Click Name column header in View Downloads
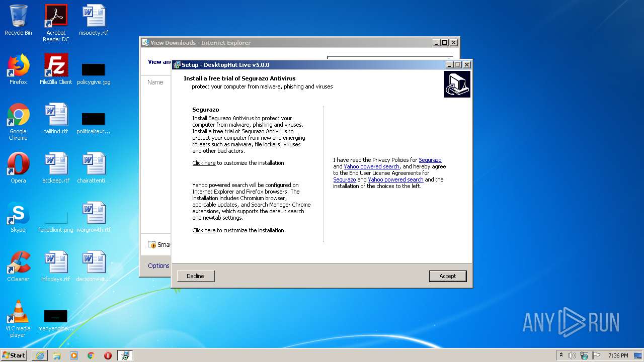This screenshot has width=644, height=362. pos(155,82)
